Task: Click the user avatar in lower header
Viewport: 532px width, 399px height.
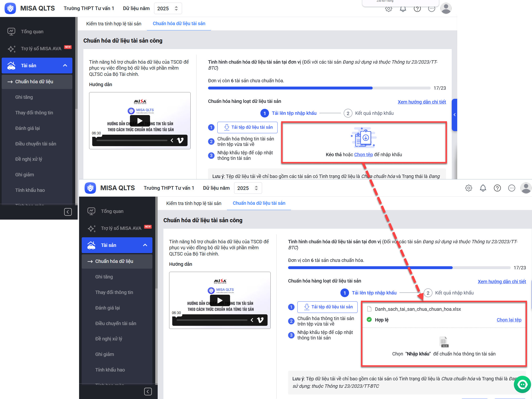Action: tap(526, 188)
